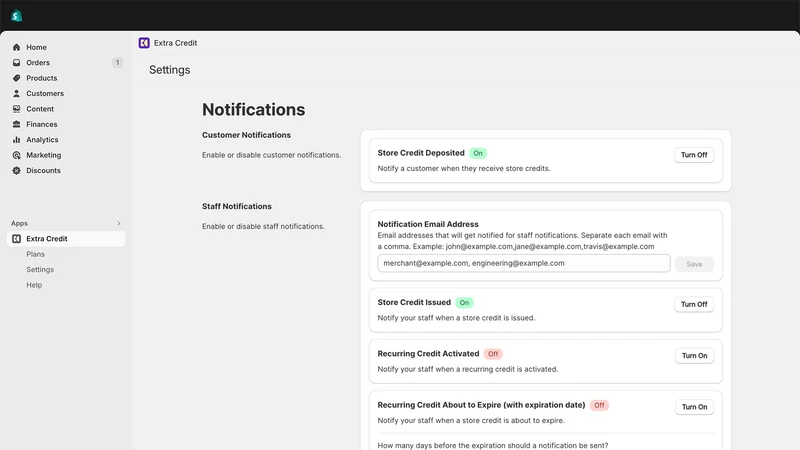This screenshot has width=800, height=450.
Task: Turn off Store Credit Issued notification
Action: [x=694, y=304]
